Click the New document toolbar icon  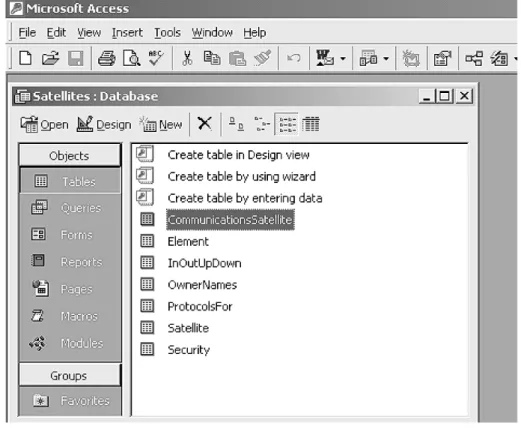pos(26,59)
